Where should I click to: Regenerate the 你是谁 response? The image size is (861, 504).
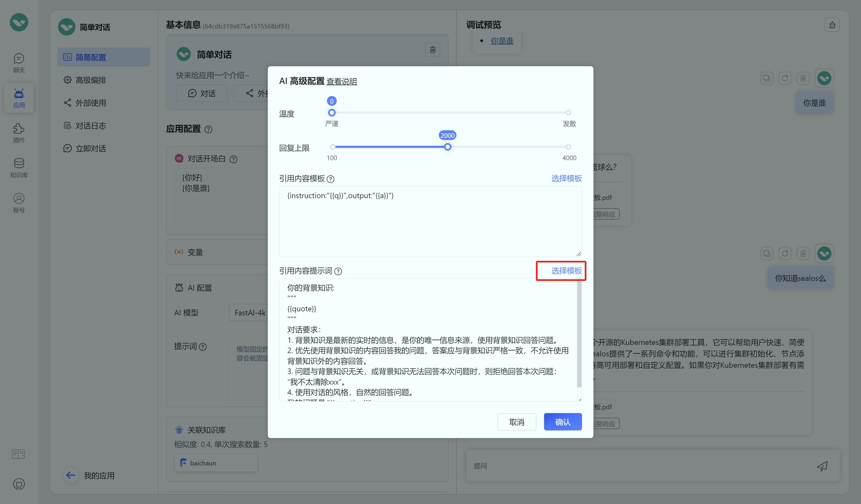[785, 78]
